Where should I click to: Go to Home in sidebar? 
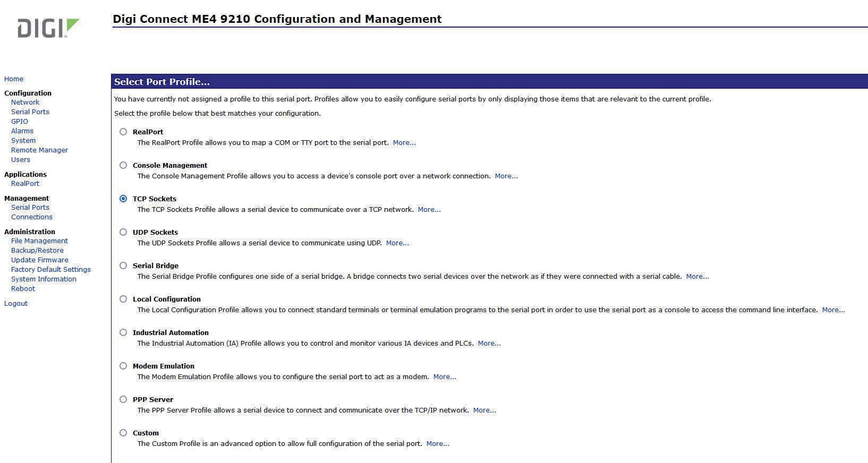[x=14, y=79]
